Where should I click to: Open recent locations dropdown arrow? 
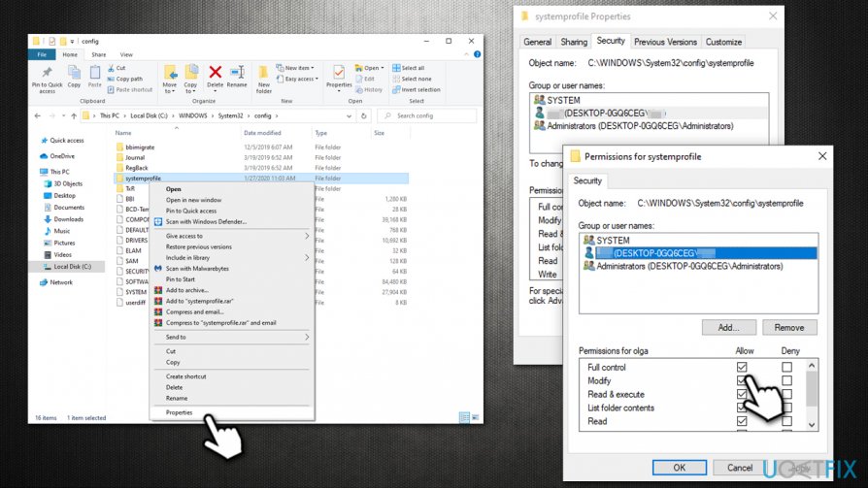click(64, 115)
